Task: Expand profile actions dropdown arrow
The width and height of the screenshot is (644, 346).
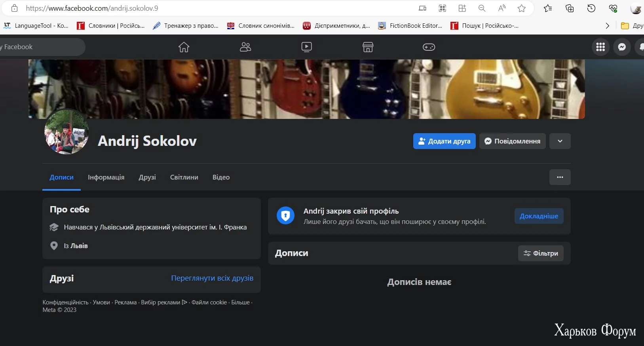Action: tap(560, 141)
